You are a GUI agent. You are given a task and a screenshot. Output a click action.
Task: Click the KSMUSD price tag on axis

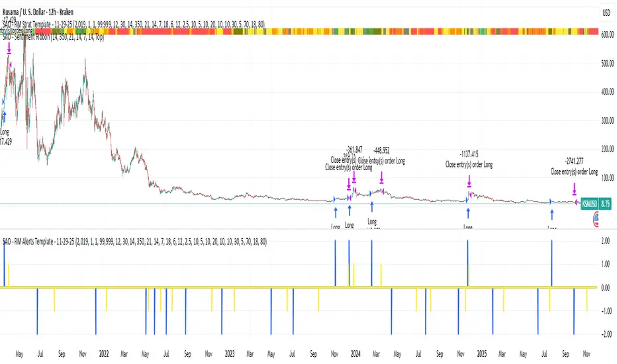click(589, 204)
